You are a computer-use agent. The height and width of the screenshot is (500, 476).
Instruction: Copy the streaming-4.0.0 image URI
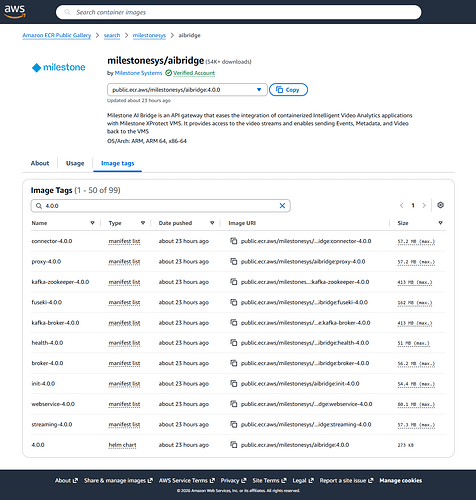[x=234, y=424]
